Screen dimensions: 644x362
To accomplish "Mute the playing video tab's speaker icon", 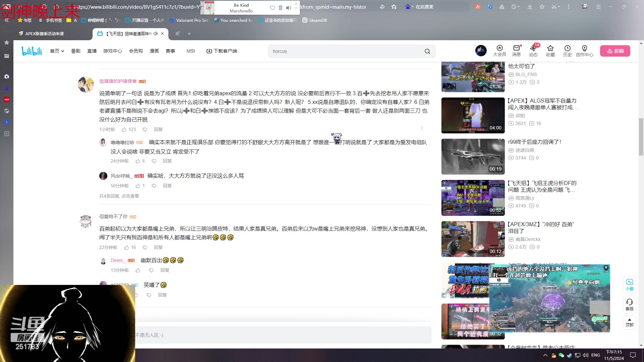I will pos(156,34).
